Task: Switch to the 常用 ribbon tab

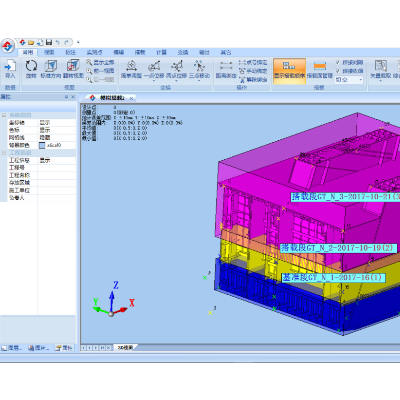Action: click(28, 52)
